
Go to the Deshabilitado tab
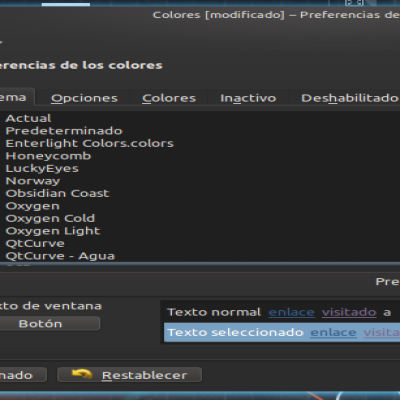point(350,98)
